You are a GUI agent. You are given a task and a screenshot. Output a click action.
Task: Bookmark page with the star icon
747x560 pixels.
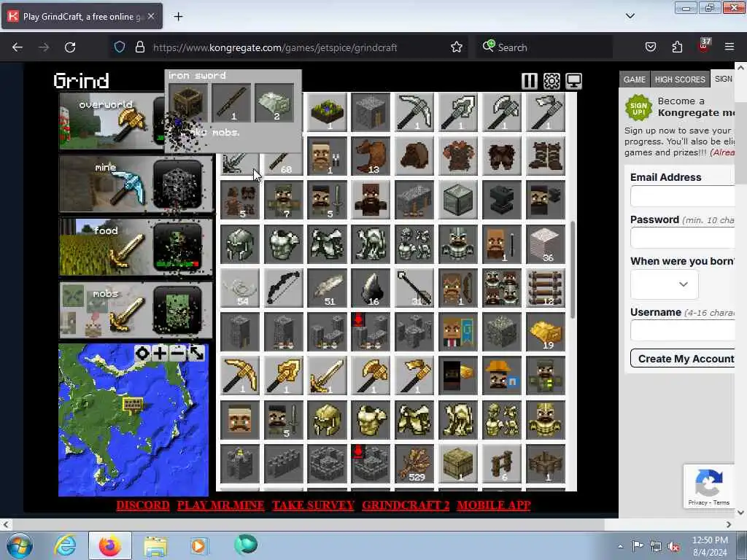point(457,47)
